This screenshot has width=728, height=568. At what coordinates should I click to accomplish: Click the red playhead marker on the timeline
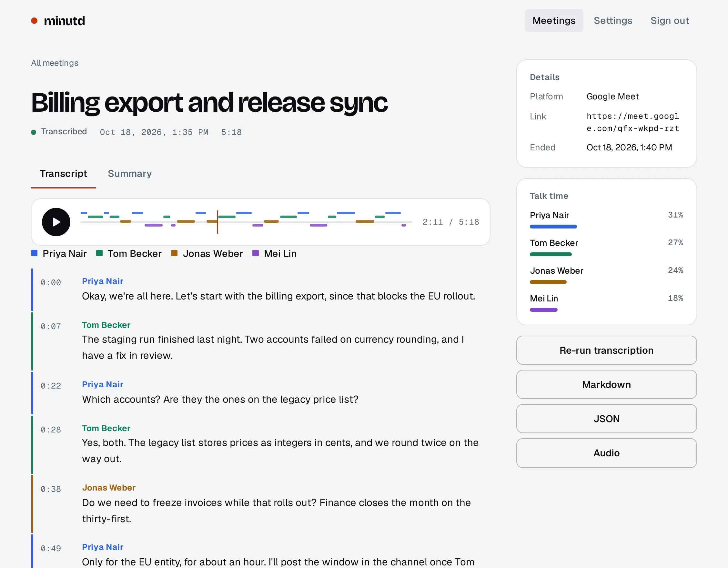(x=217, y=222)
